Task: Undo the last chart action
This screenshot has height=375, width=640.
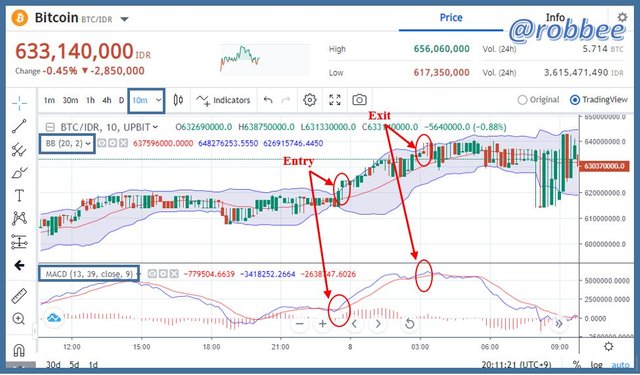Action: [268, 100]
